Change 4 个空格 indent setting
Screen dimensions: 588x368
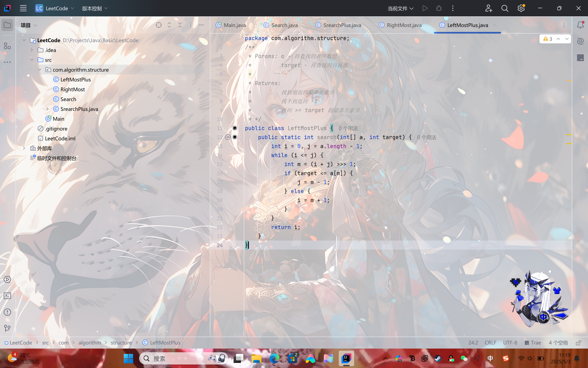tap(558, 343)
